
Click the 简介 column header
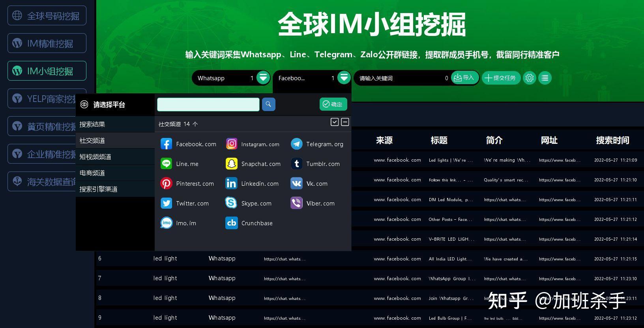[494, 140]
